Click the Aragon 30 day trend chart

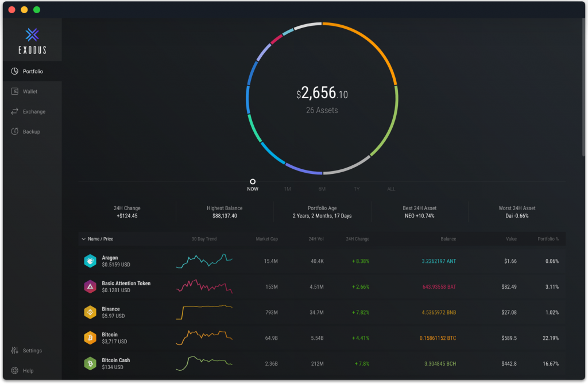(x=204, y=261)
